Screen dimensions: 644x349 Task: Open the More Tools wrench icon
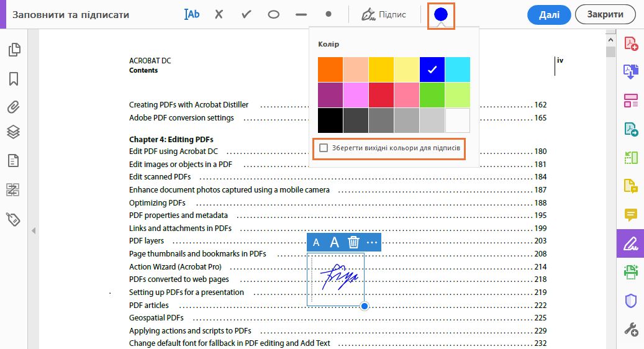point(631,329)
